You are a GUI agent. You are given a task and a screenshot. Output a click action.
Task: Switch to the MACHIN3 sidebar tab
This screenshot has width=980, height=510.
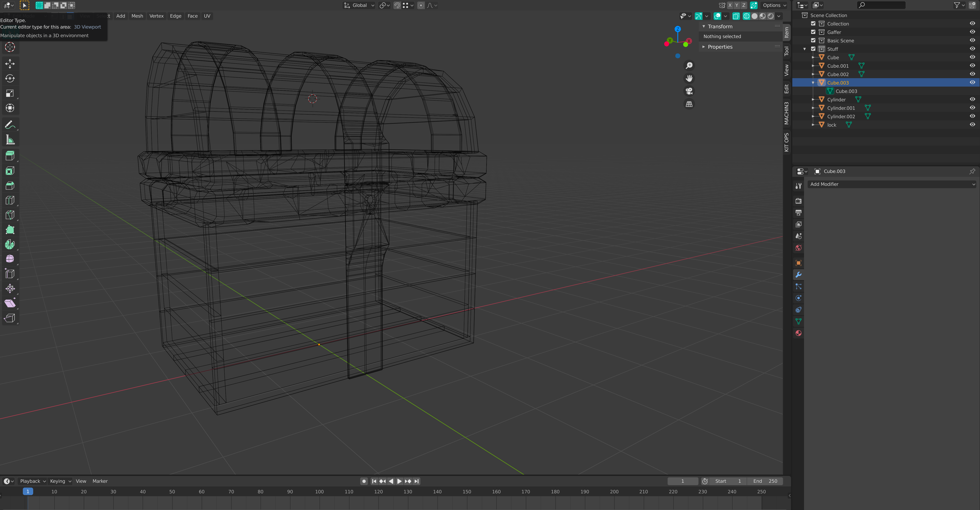coord(786,113)
